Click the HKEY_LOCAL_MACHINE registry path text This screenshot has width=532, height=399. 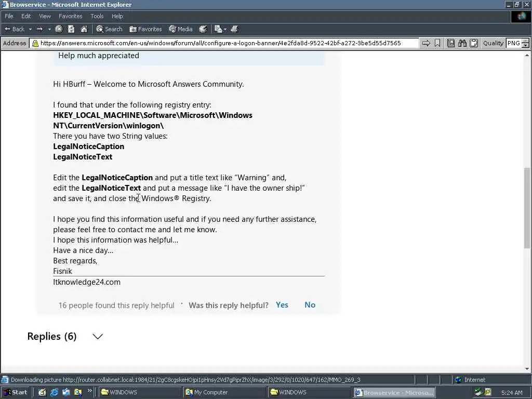153,121
